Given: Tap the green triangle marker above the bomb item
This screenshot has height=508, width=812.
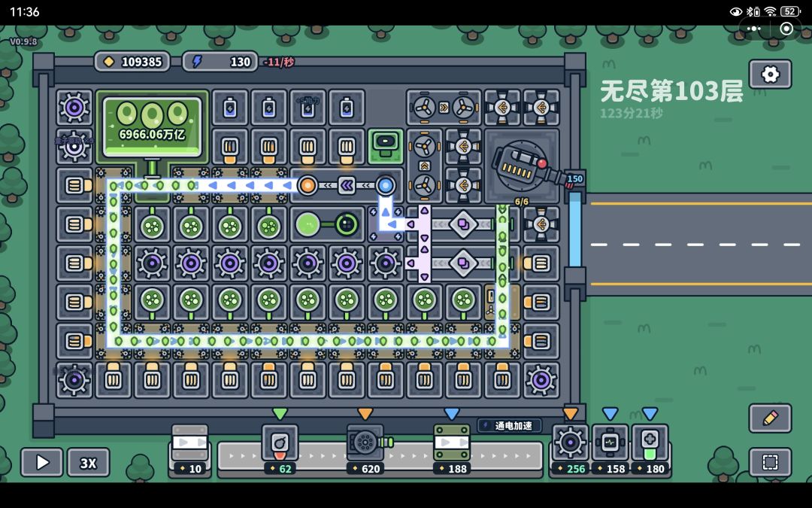Looking at the screenshot, I should pos(280,413).
